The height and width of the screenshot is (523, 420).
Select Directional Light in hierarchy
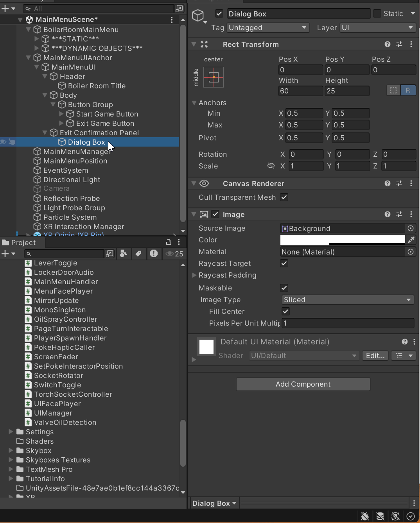(72, 179)
